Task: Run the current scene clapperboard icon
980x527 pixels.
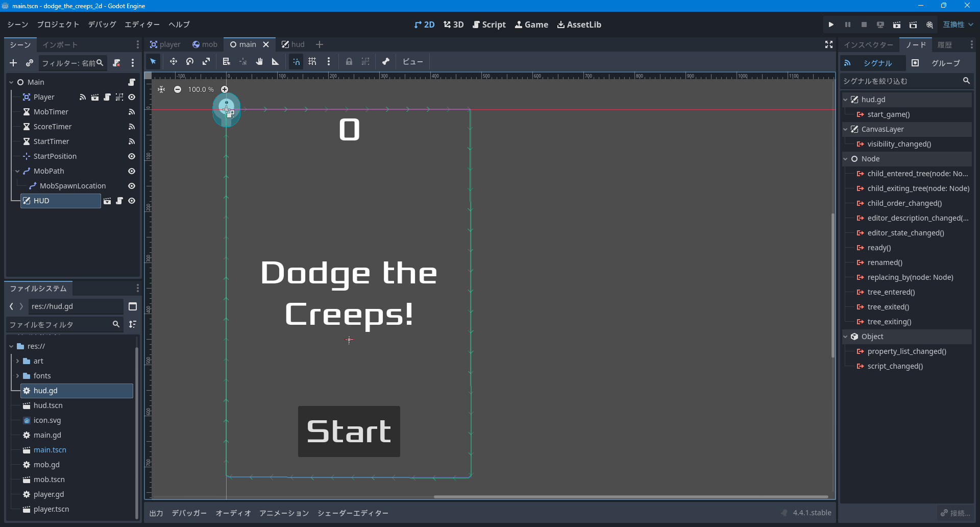Action: [x=897, y=25]
